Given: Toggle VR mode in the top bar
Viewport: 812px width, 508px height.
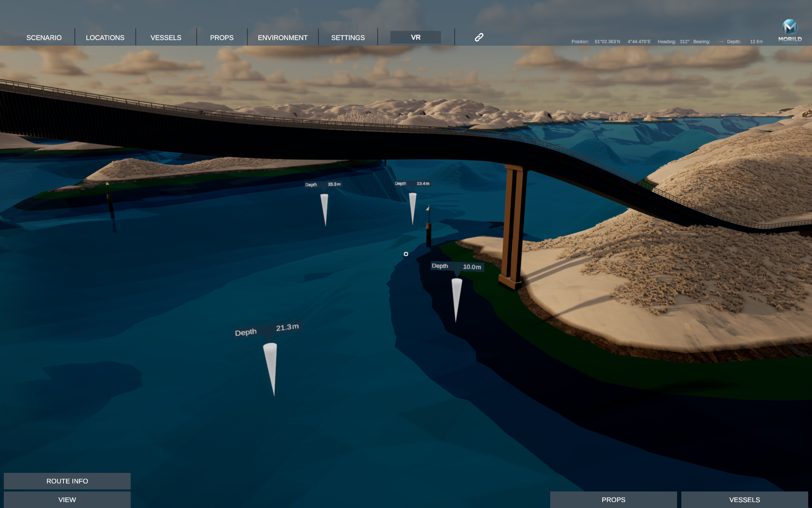Looking at the screenshot, I should (415, 37).
